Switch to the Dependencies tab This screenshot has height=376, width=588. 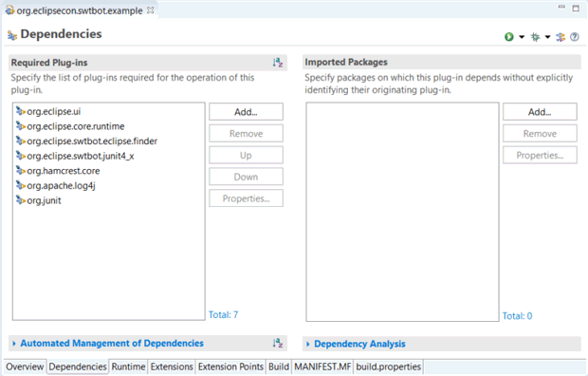78,367
